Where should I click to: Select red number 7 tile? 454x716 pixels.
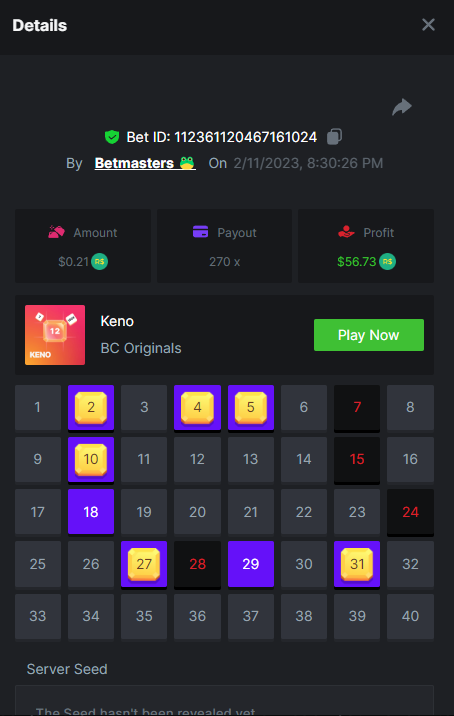coord(357,407)
